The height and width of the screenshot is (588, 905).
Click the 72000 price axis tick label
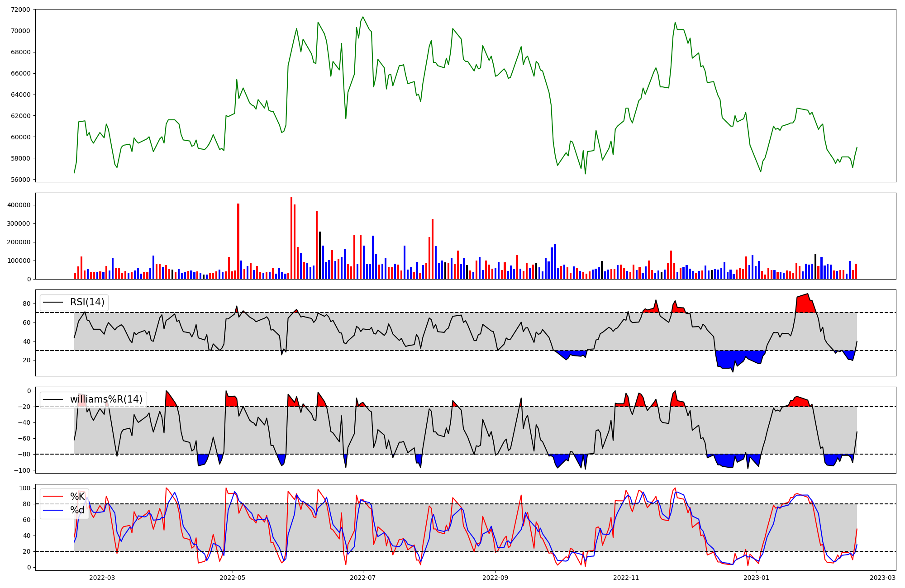[x=20, y=10]
